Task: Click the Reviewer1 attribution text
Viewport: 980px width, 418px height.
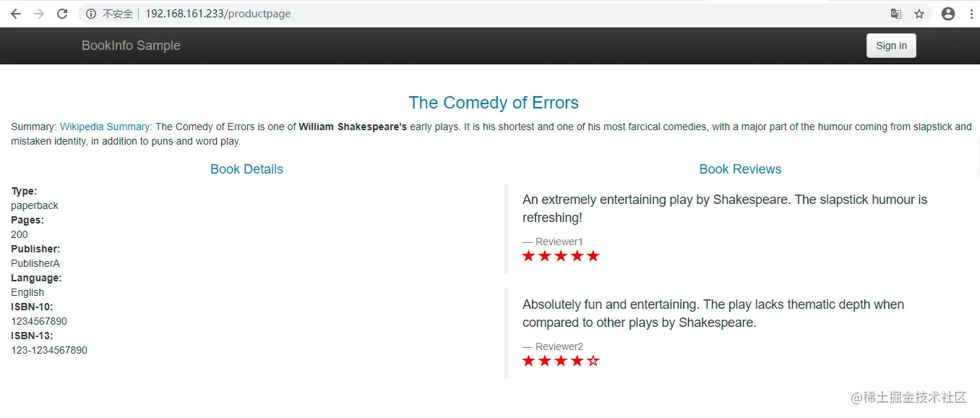Action: click(x=553, y=242)
